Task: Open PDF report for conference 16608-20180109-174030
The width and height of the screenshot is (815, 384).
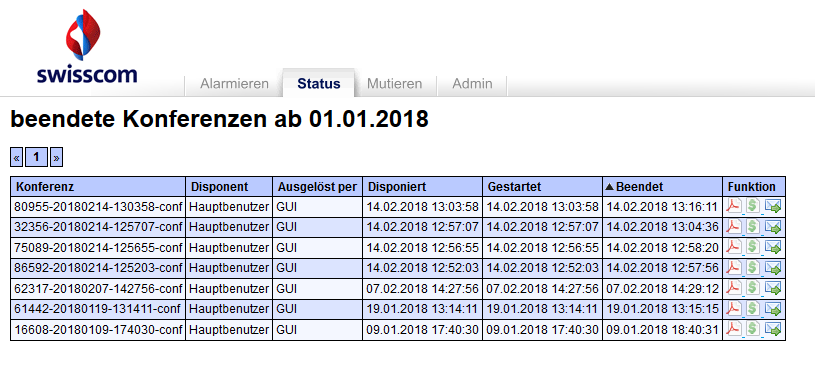Action: pyautogui.click(x=733, y=329)
